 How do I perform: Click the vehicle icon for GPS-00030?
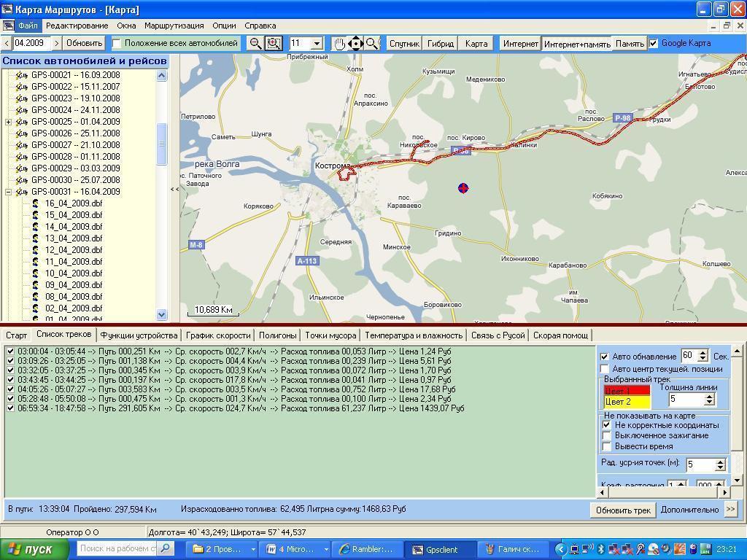22,180
